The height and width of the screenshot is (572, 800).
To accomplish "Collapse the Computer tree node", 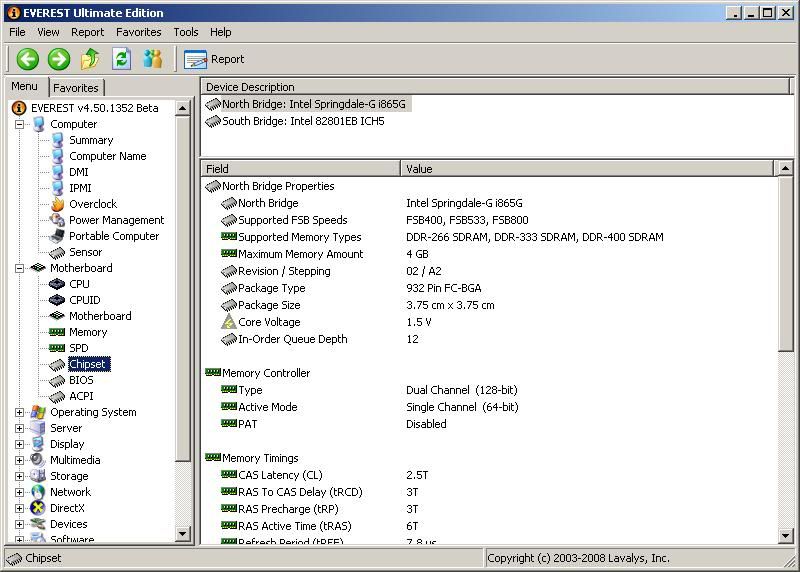I will (x=19, y=124).
